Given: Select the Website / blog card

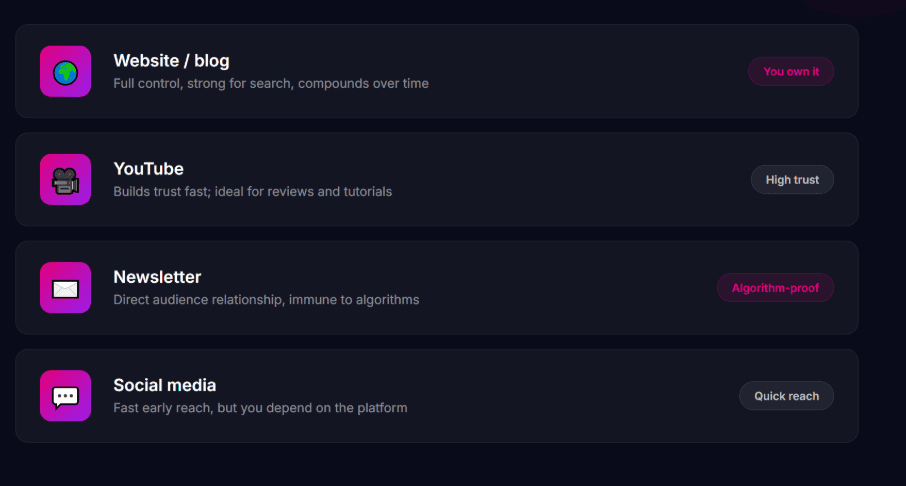Looking at the screenshot, I should (437, 71).
